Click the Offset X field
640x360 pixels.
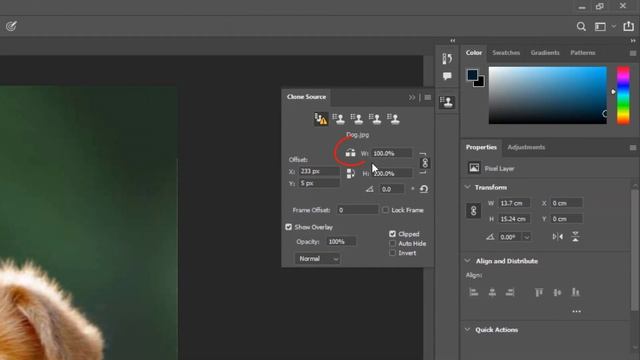point(319,171)
